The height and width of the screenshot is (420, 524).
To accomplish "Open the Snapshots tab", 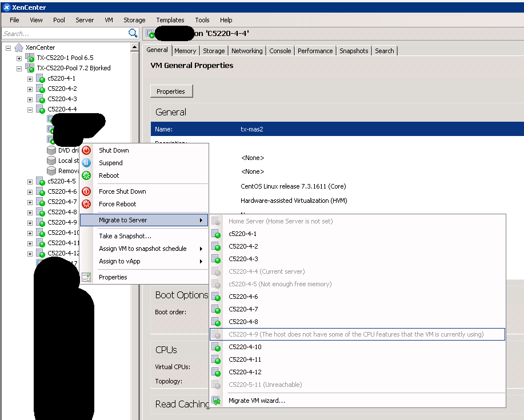I will 354,51.
